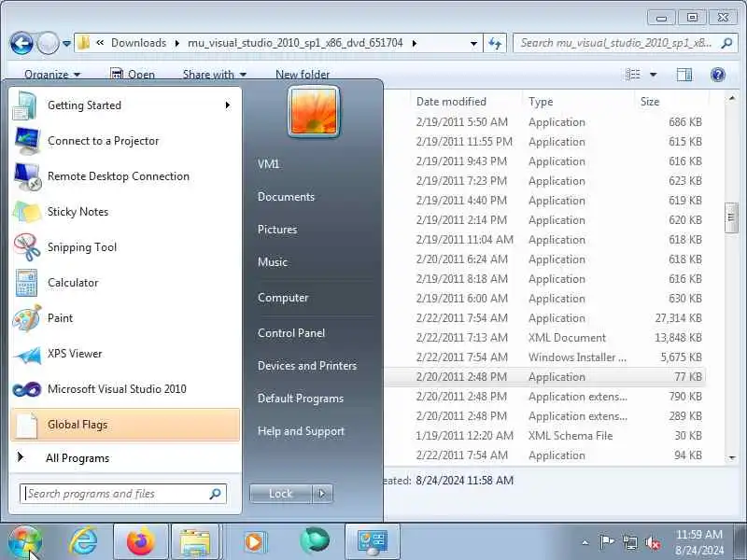This screenshot has width=747, height=560.
Task: Sort by Date modified column
Action: point(451,102)
